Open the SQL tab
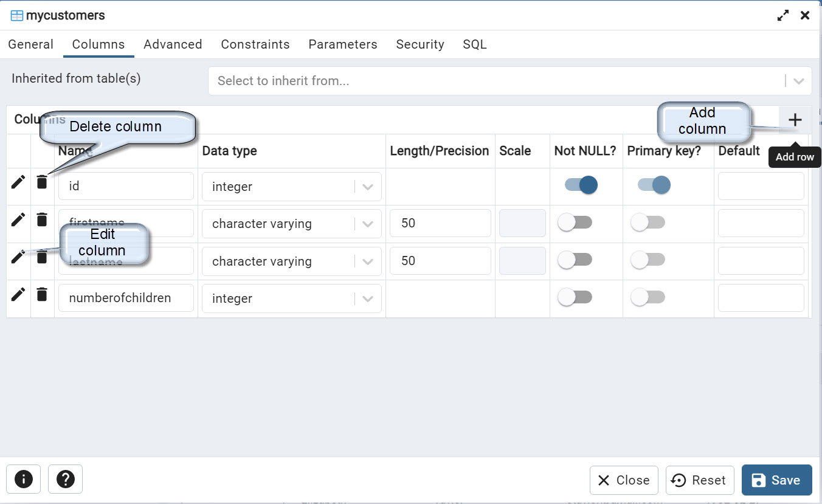822x504 pixels. tap(474, 44)
